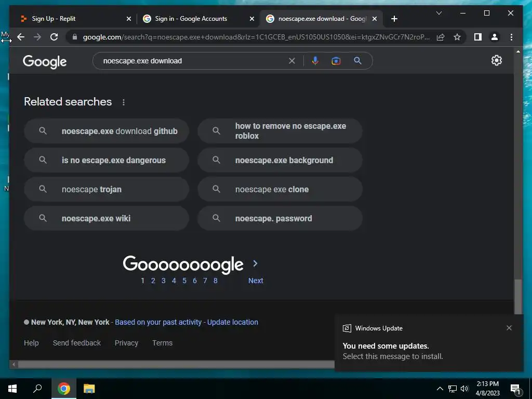Image resolution: width=532 pixels, height=399 pixels.
Task: Go to results page 5
Action: pos(184,281)
